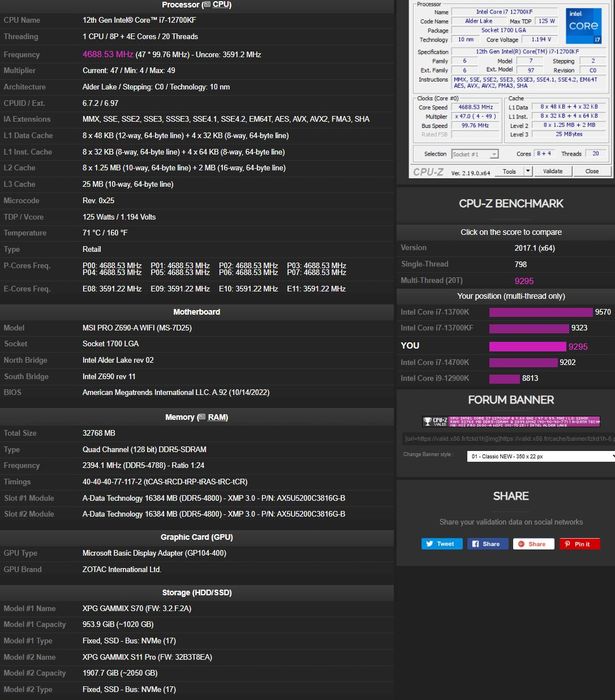This screenshot has height=700, width=615.
Task: Click the Slot #2 Module A-Data entry
Action: [214, 514]
